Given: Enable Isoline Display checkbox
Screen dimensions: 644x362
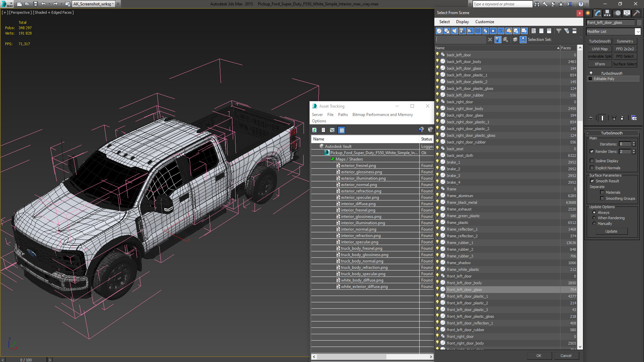Looking at the screenshot, I should 592,161.
